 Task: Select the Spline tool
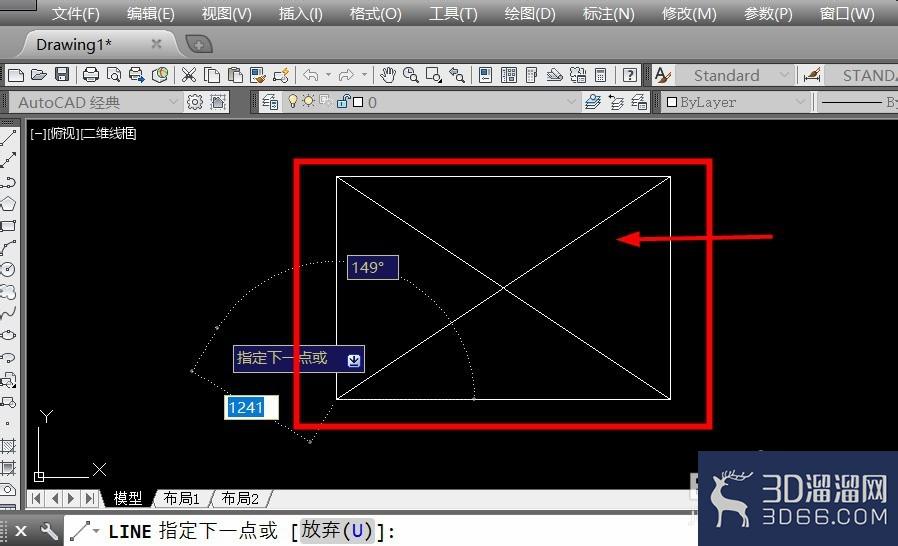point(8,313)
